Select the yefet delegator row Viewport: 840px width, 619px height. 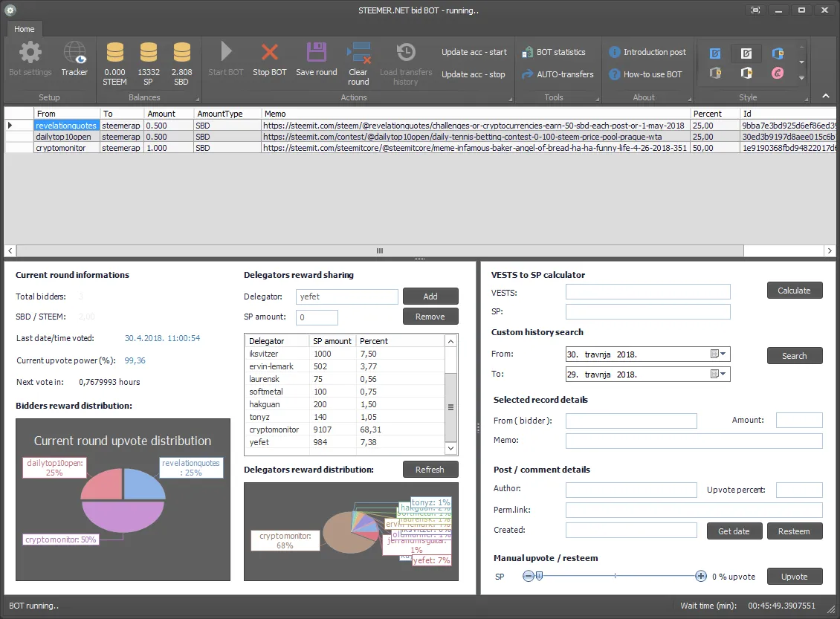(x=345, y=442)
